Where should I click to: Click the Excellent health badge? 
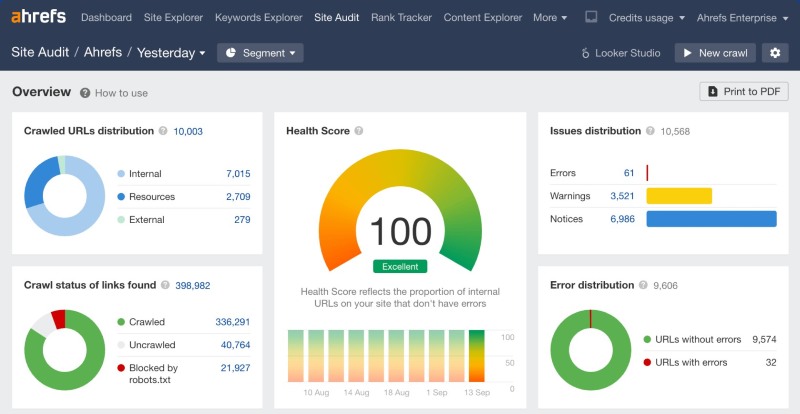[x=400, y=266]
